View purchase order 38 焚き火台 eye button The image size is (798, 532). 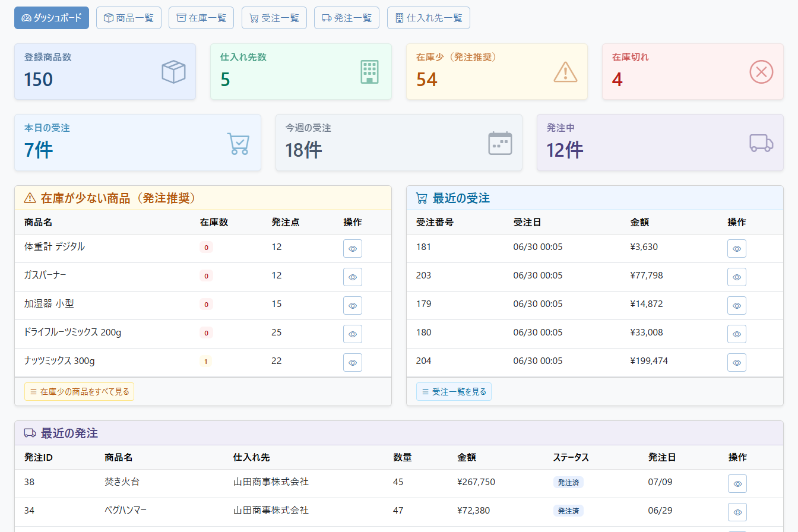(x=737, y=484)
